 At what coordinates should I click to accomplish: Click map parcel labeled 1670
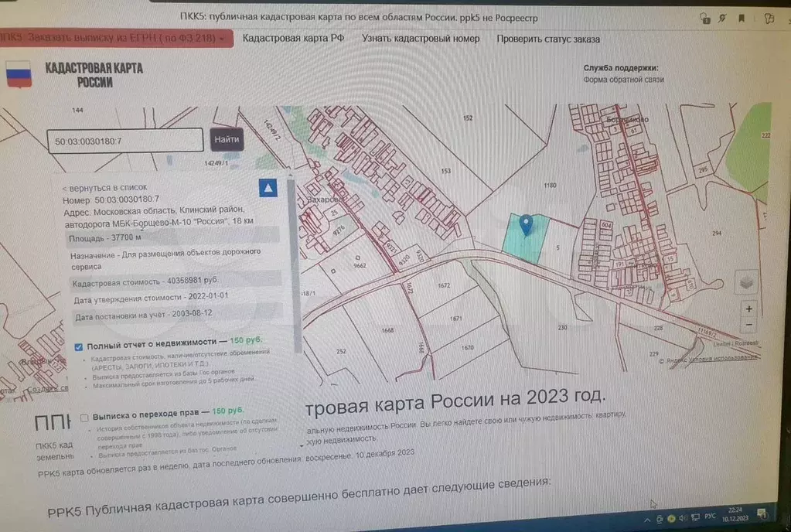tap(468, 347)
